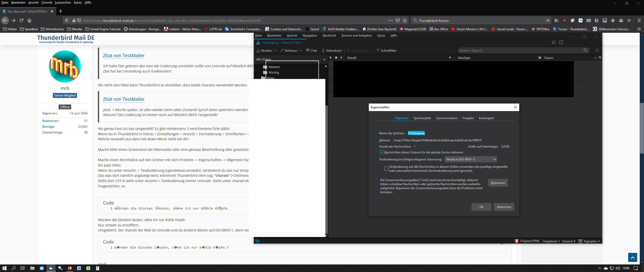Expand Alle Ordner folder view dropdown
644x272 pixels.
(x=324, y=60)
